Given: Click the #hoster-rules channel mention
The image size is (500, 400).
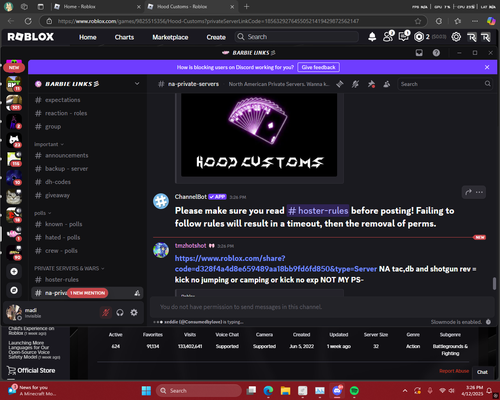Looking at the screenshot, I should [x=318, y=211].
